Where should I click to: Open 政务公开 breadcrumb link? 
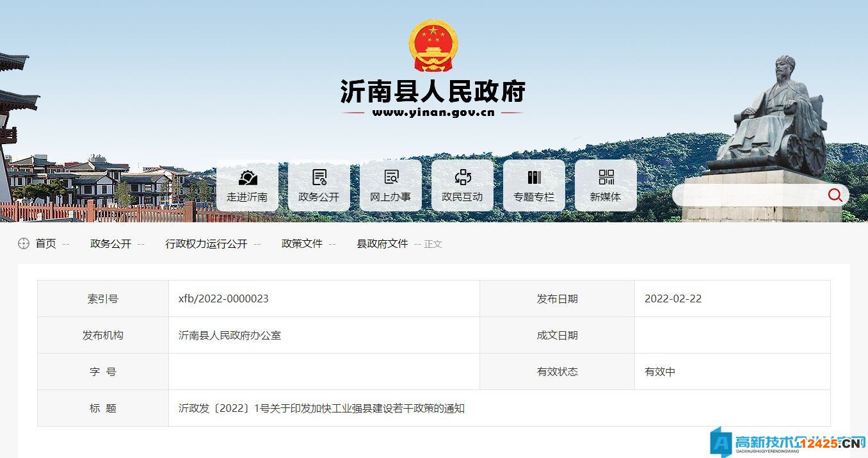[111, 243]
